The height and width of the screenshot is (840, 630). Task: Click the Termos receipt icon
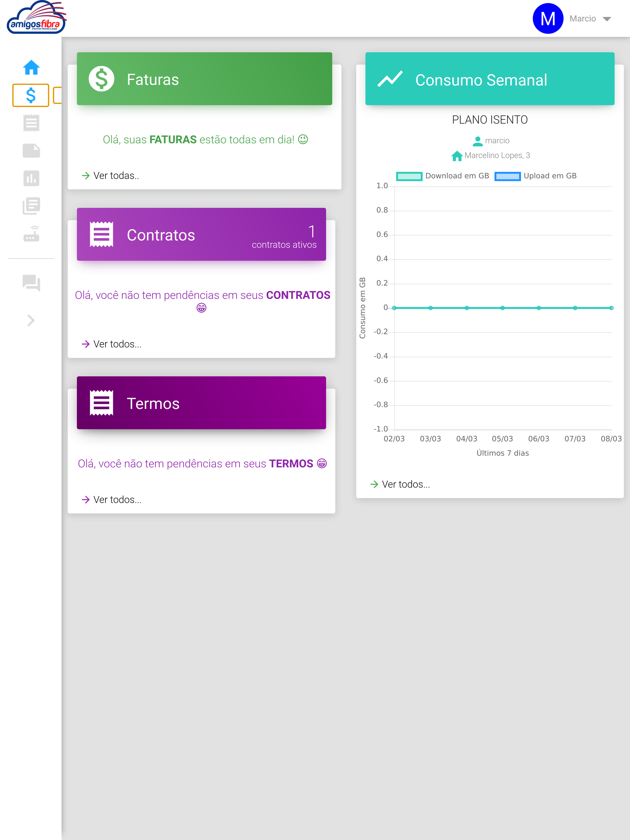(102, 403)
